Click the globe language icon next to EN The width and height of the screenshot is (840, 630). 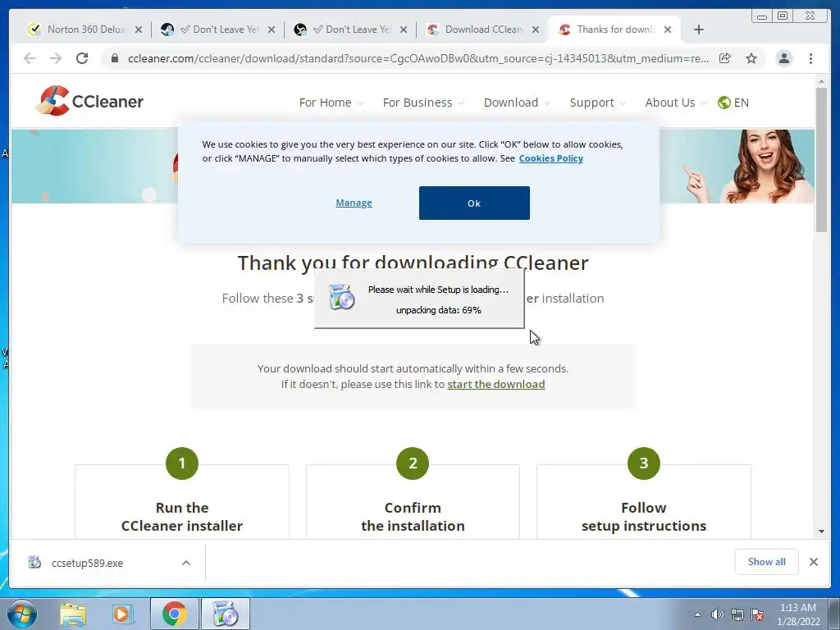724,103
